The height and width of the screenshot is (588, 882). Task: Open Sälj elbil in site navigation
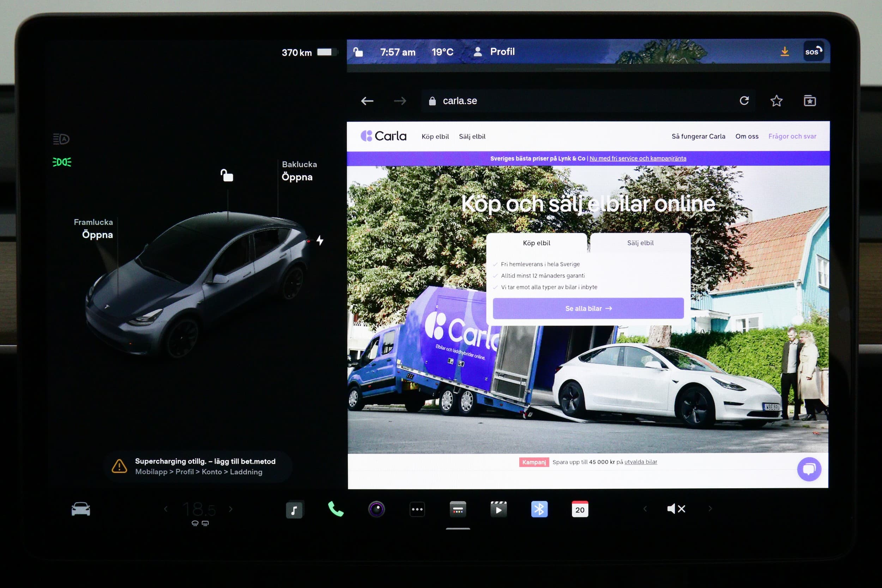pyautogui.click(x=472, y=137)
